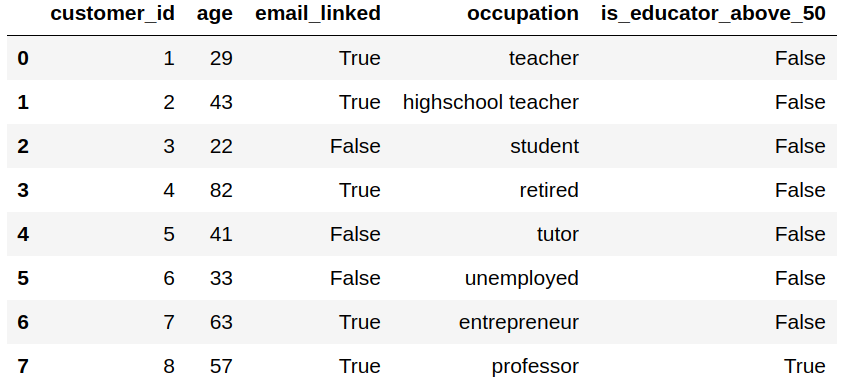Select row index 3 label

(x=23, y=190)
